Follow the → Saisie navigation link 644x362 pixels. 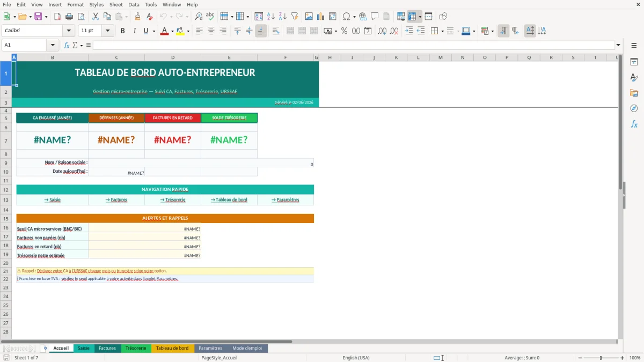coord(53,200)
